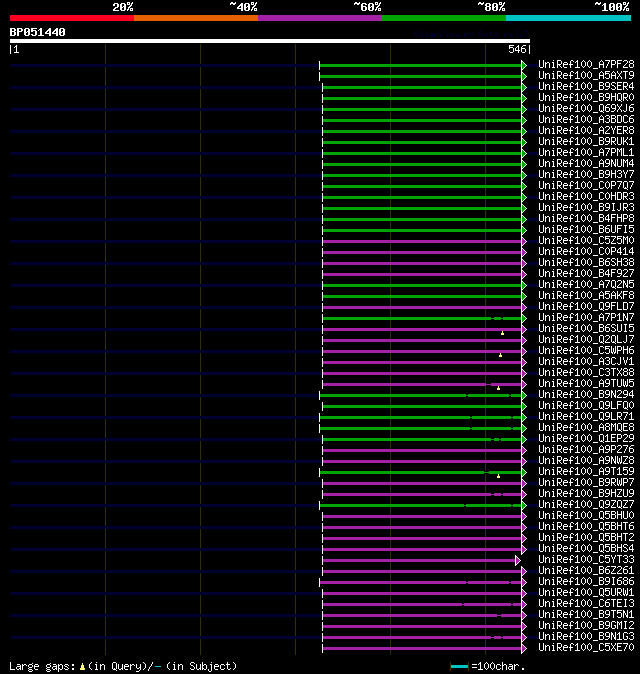The image size is (640, 674).
Task: Select UniRef100_A9P276 label
Action: tap(586, 450)
